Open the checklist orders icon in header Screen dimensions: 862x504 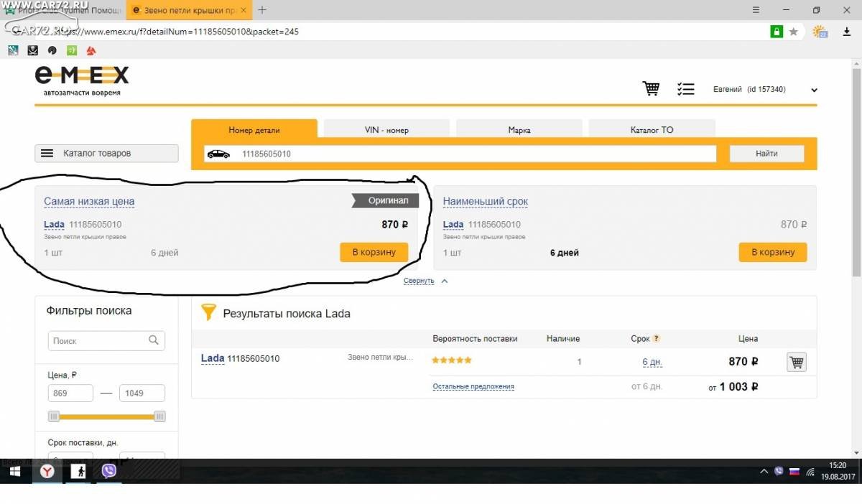pos(686,89)
